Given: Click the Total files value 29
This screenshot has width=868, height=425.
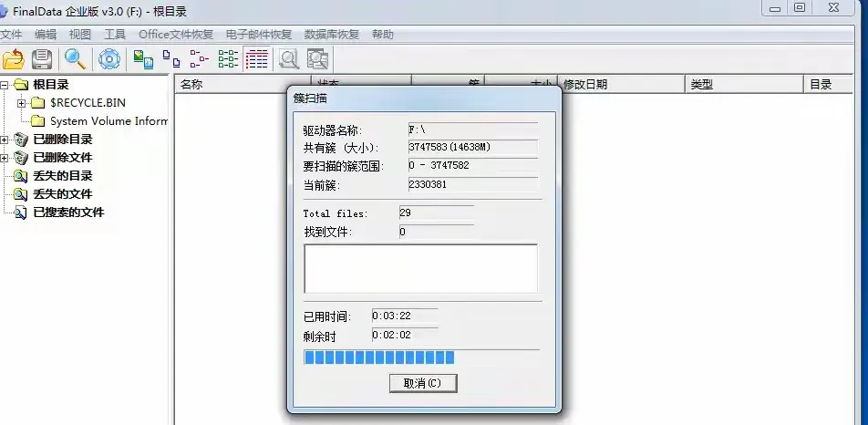Looking at the screenshot, I should click(x=436, y=213).
